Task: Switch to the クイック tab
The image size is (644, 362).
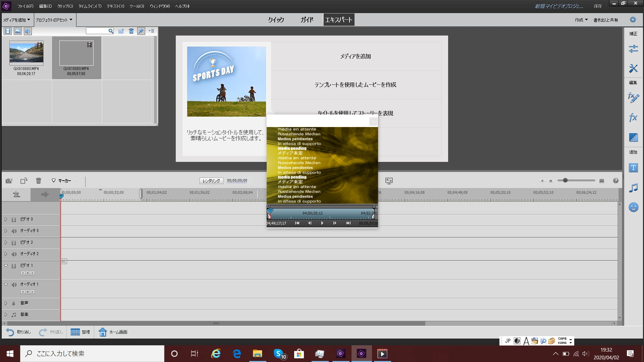Action: (x=276, y=20)
